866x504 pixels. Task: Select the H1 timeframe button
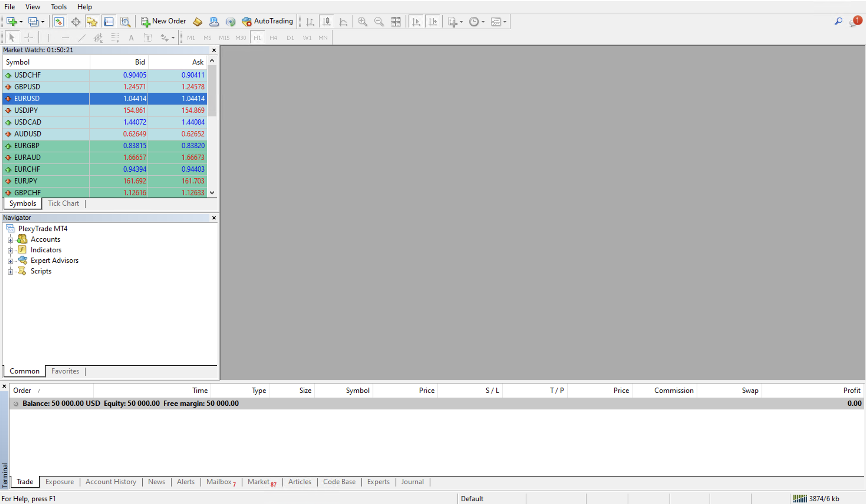coord(257,37)
